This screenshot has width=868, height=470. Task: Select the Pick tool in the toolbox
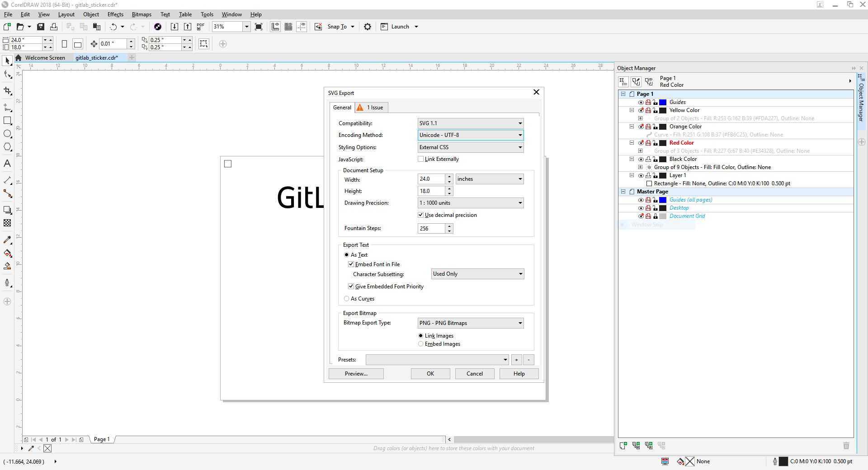click(x=7, y=61)
